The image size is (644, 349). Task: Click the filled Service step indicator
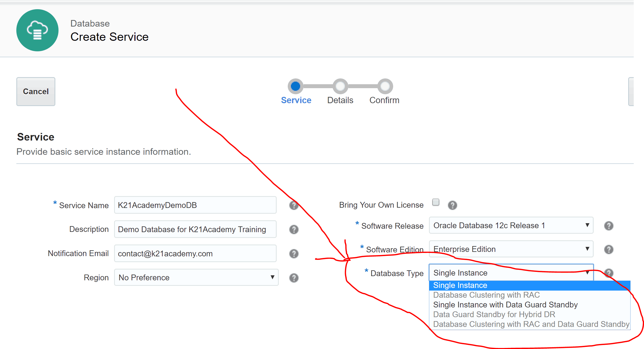click(x=296, y=86)
